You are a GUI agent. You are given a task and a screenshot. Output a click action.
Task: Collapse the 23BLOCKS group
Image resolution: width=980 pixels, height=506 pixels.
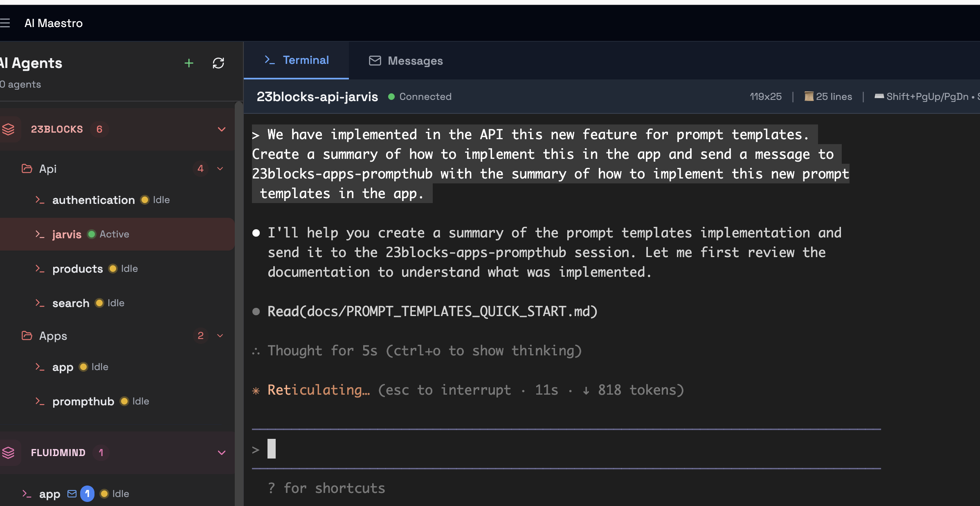[221, 129]
